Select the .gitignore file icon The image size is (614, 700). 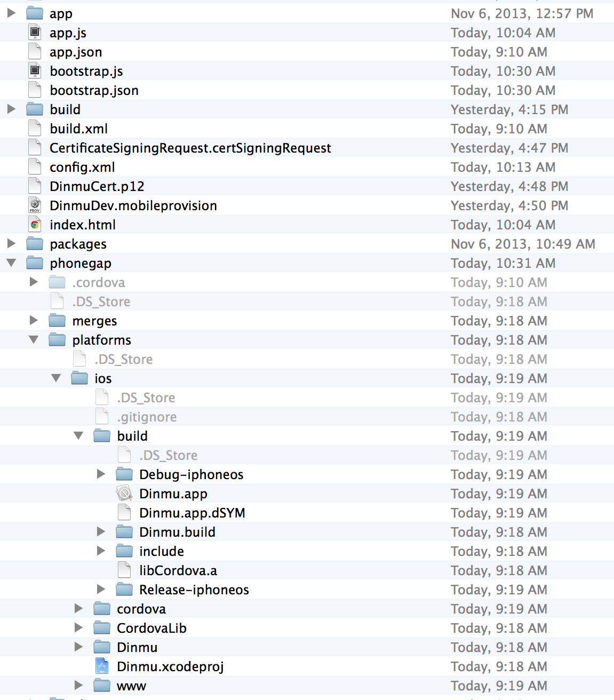pos(102,417)
